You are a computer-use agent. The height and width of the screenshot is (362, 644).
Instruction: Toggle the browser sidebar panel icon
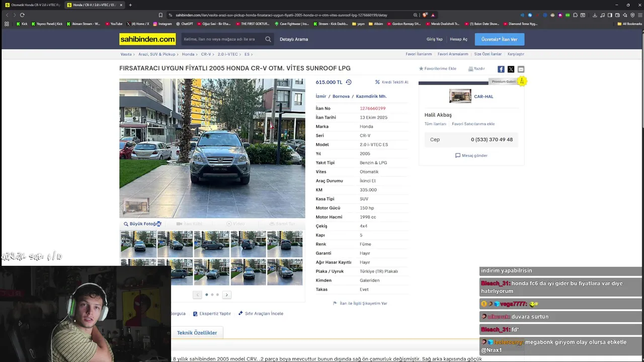tap(610, 15)
